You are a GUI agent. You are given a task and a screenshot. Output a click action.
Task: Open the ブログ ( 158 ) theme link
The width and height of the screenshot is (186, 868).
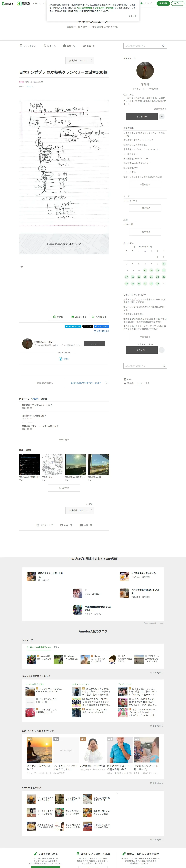pyautogui.click(x=130, y=201)
